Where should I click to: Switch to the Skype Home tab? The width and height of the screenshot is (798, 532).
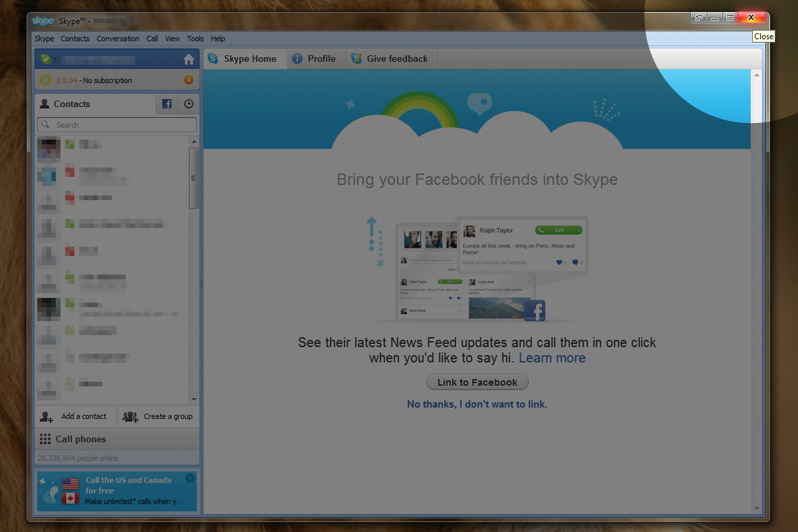tap(245, 59)
